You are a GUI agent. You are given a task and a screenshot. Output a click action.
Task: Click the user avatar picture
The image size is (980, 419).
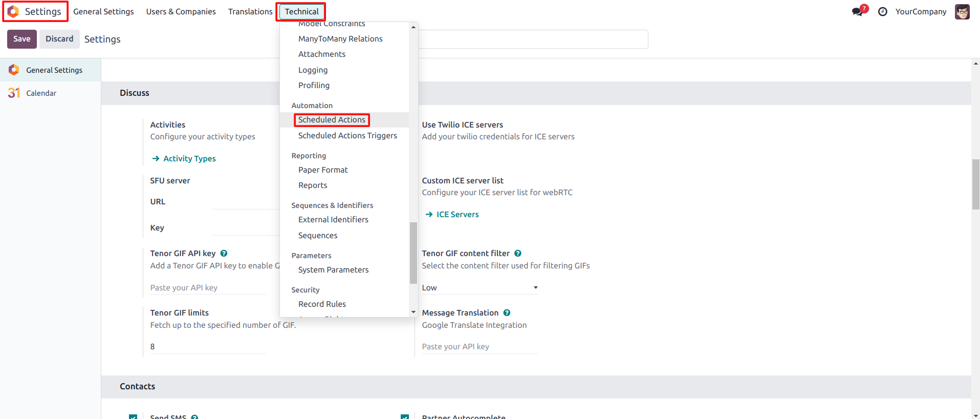(x=962, y=12)
